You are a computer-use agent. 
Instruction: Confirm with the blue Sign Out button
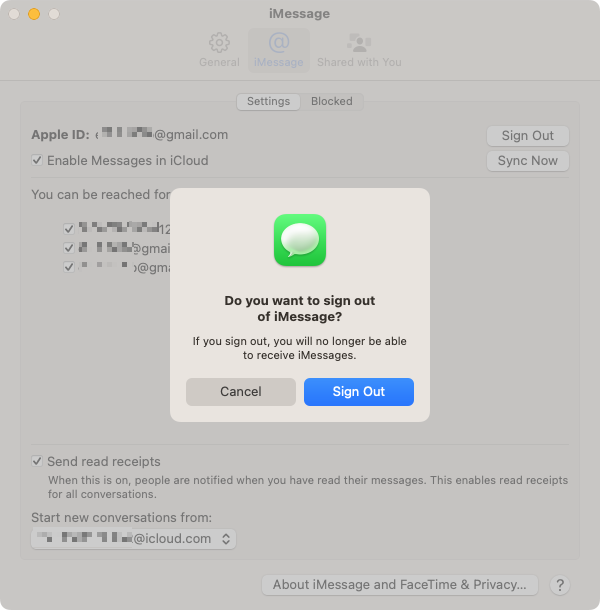(359, 392)
